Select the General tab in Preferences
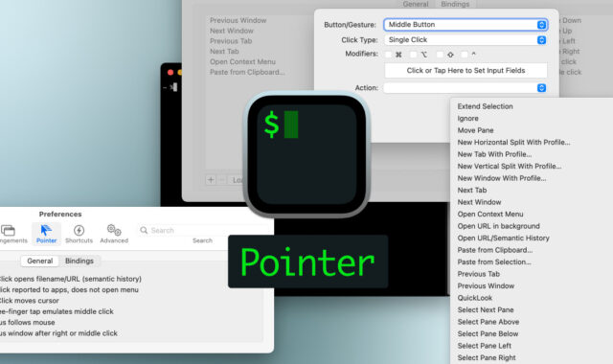 (x=40, y=261)
